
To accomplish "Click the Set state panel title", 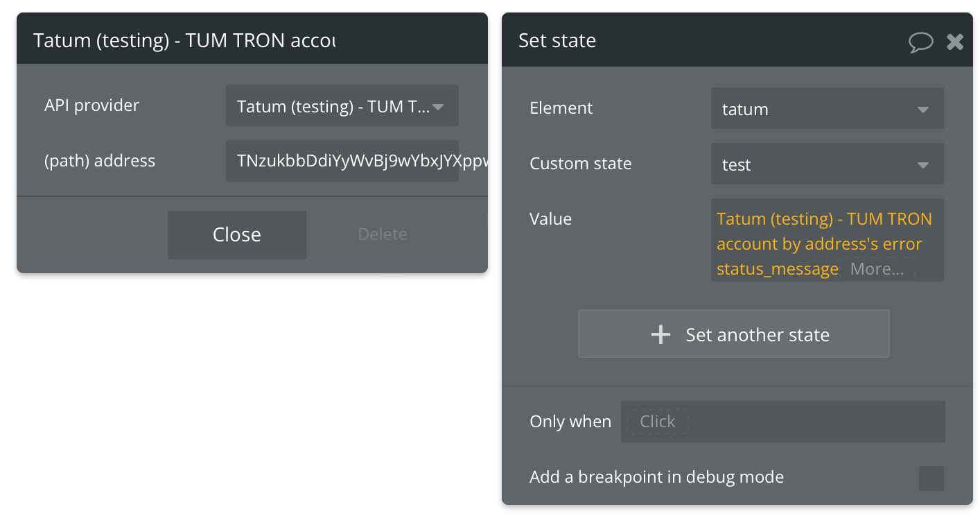I will pyautogui.click(x=557, y=41).
